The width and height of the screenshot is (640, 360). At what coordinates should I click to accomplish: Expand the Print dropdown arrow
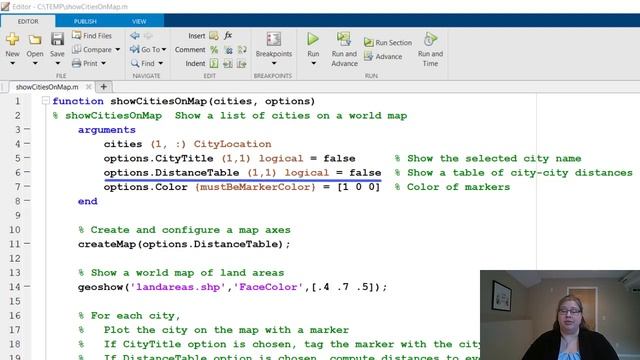tap(104, 63)
